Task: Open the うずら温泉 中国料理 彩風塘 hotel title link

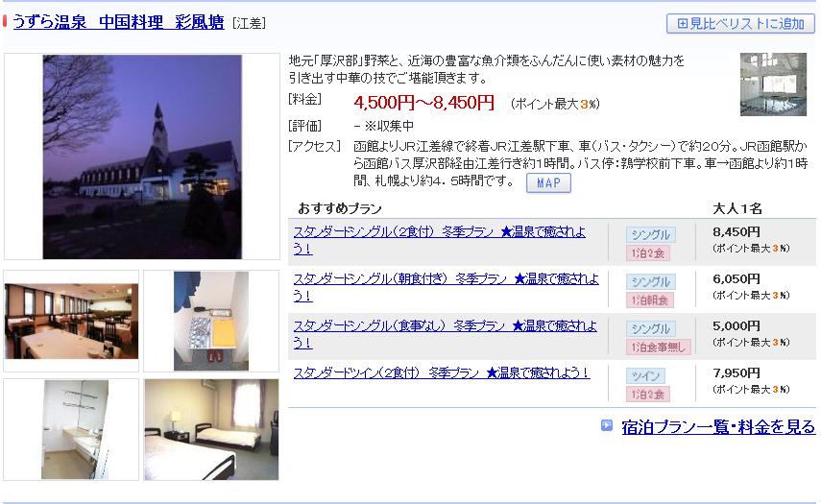Action: [118, 22]
